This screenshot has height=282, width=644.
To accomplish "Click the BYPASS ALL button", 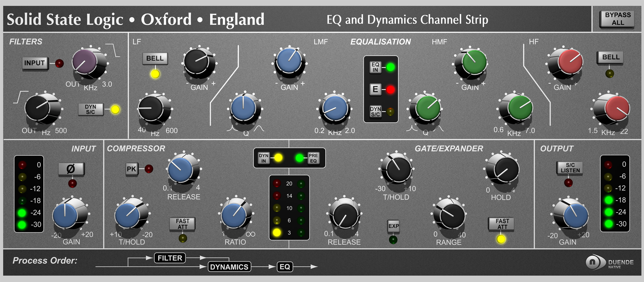I will [x=618, y=19].
